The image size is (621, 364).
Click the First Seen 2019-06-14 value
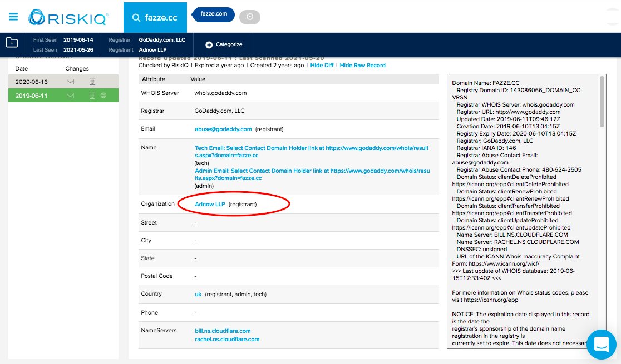point(78,39)
